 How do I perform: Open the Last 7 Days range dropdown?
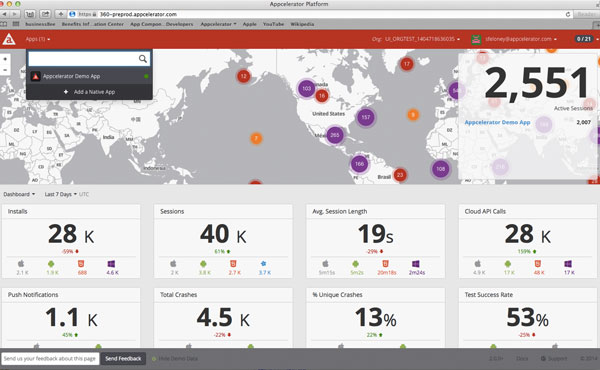click(x=60, y=194)
